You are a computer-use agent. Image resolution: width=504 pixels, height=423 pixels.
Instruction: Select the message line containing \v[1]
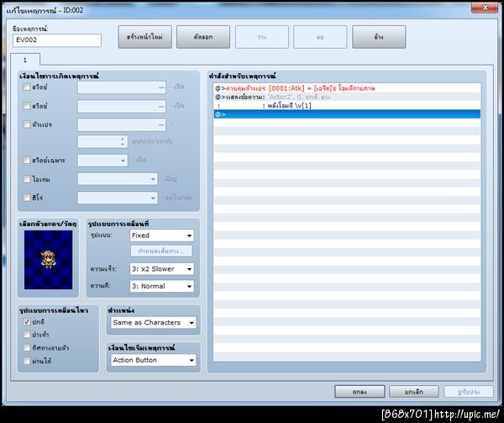point(347,105)
